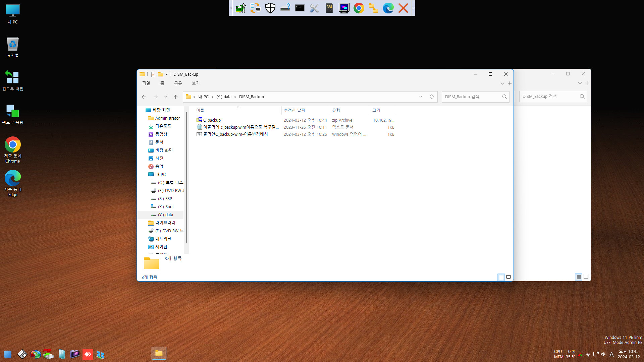Select 네트워크 in navigation tree

coord(160,239)
